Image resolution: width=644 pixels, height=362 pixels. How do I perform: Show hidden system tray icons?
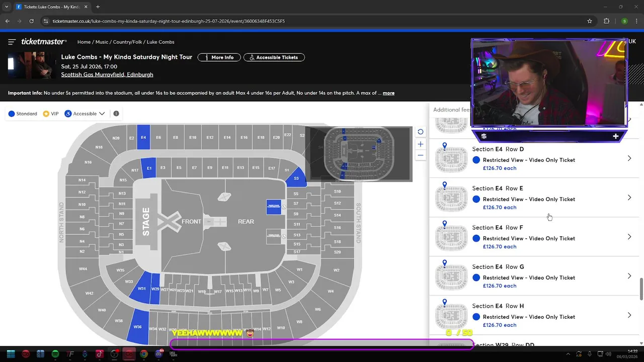tap(568, 354)
